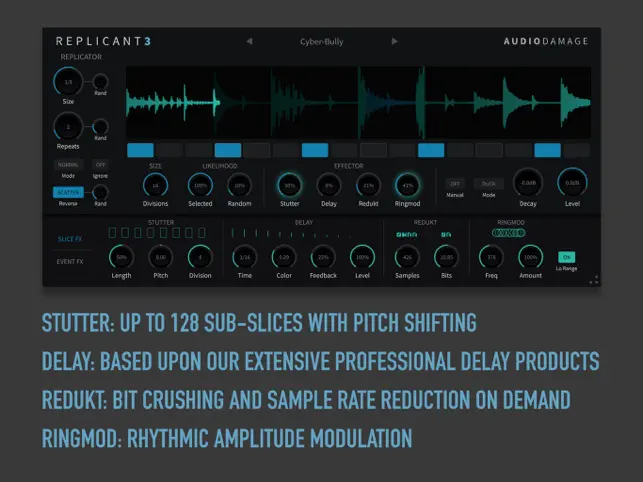The height and width of the screenshot is (482, 643).
Task: Click the Stutter sub-slice pattern display
Action: tap(157, 233)
